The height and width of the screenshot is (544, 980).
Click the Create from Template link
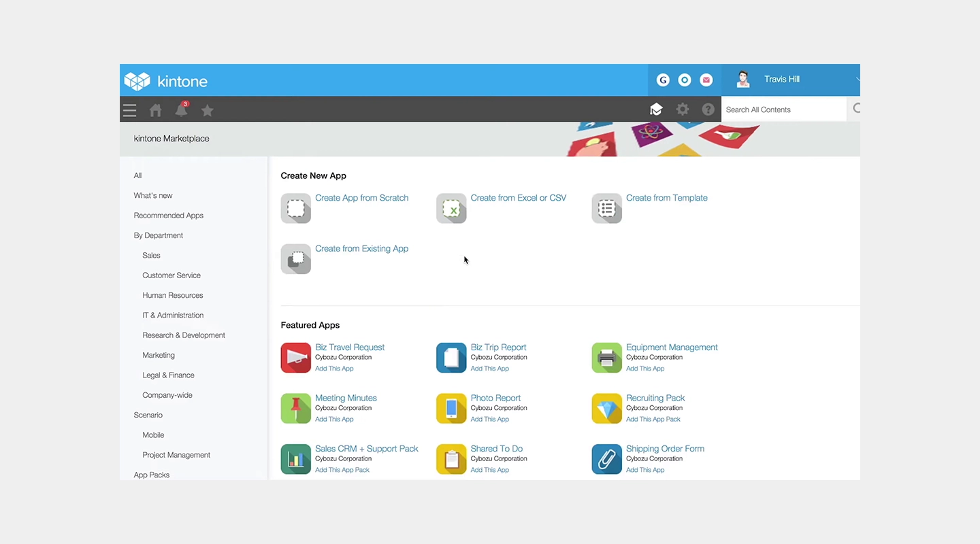tap(667, 198)
